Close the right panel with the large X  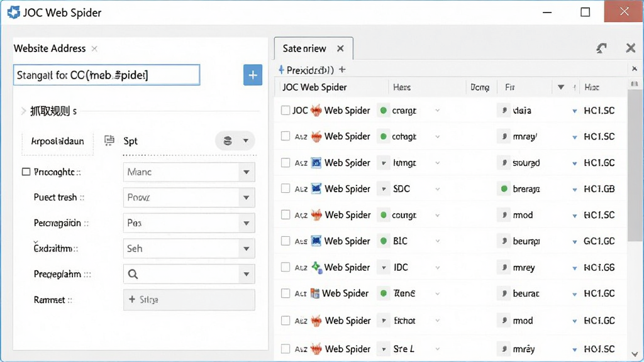coord(630,48)
